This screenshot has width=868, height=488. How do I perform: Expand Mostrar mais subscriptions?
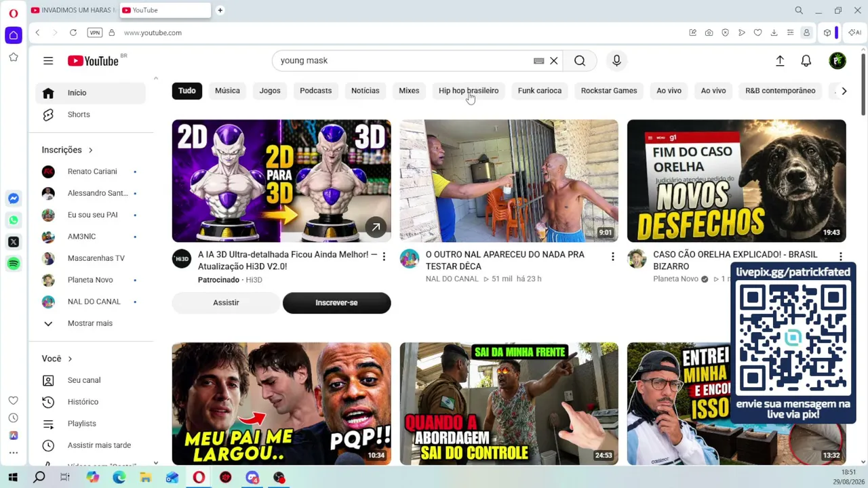(90, 323)
